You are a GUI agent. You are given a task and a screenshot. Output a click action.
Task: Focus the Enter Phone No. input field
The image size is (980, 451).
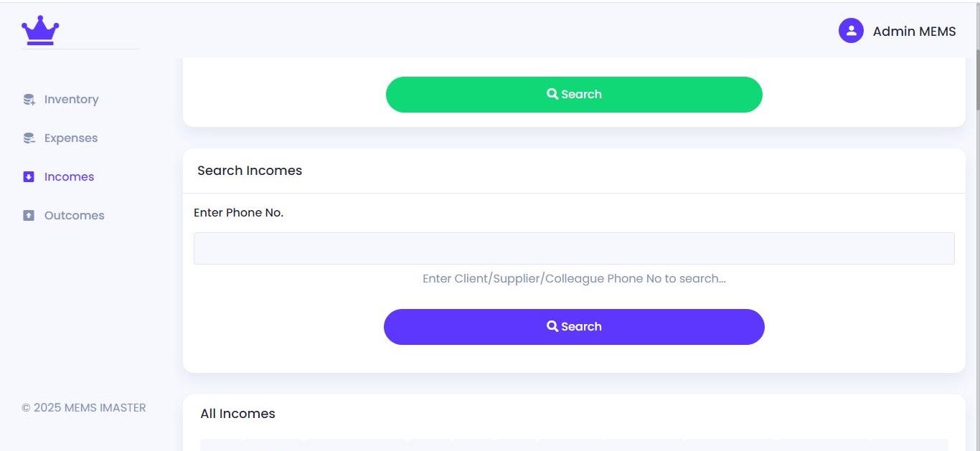click(x=574, y=248)
